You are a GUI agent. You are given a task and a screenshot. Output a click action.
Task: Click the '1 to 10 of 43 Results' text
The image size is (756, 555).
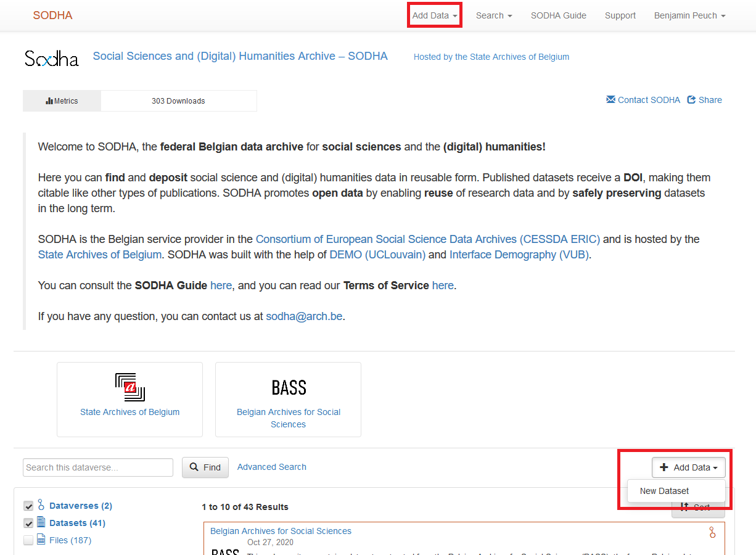point(245,507)
